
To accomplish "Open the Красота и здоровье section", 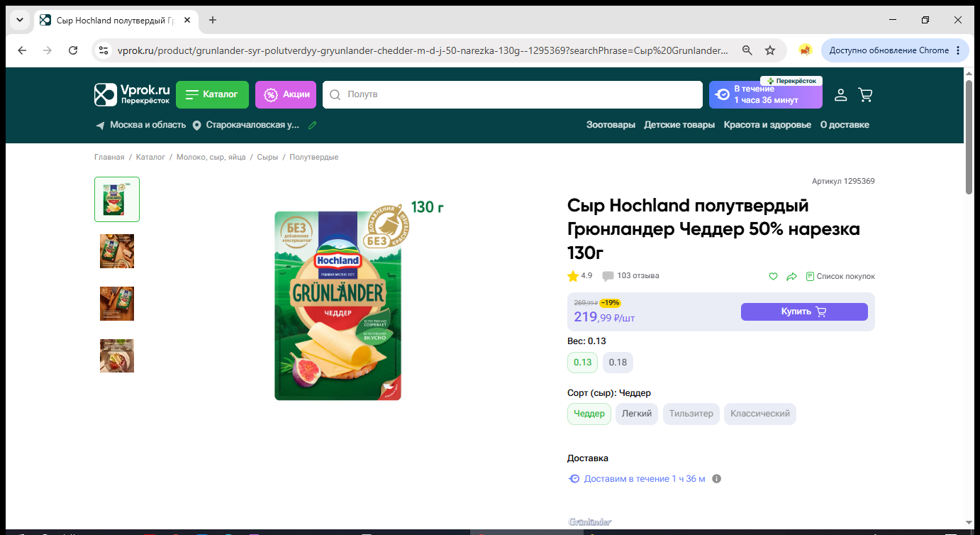I will click(x=767, y=125).
